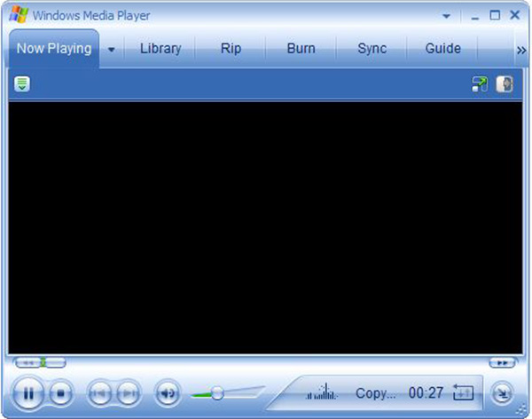Screen dimensions: 532x419
Task: Skip to the next track
Action: click(x=129, y=393)
